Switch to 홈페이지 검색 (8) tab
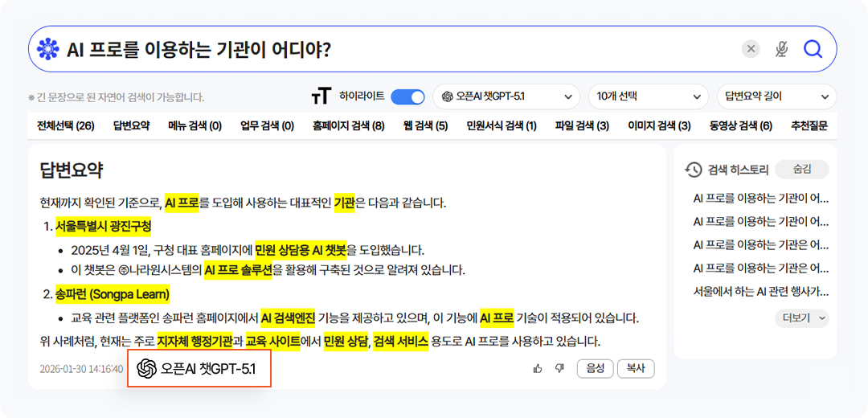Viewport: 868px width, 418px height. click(x=348, y=126)
